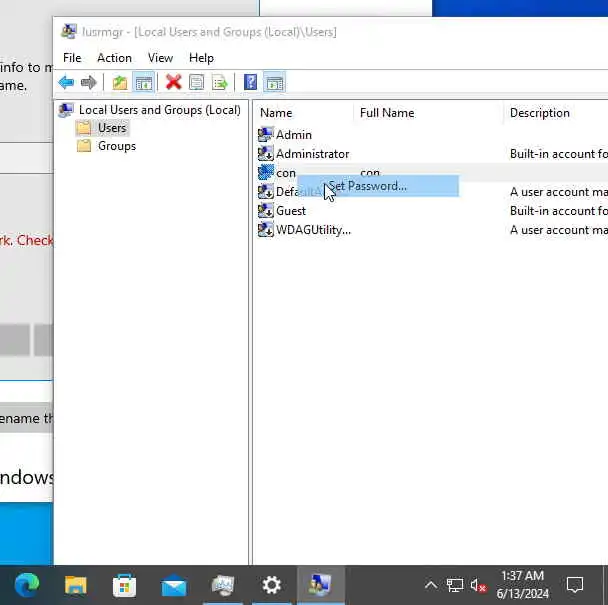Select the Admin user account

294,135
